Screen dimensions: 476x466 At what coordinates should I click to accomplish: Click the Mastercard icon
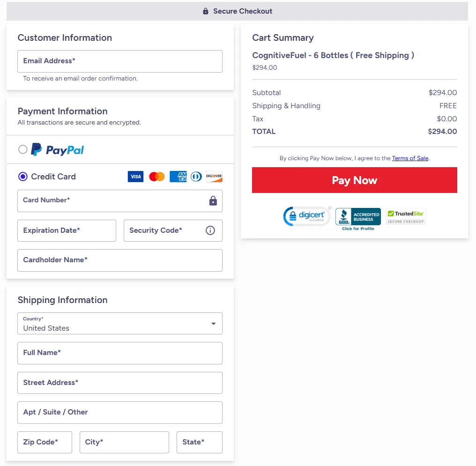click(156, 177)
